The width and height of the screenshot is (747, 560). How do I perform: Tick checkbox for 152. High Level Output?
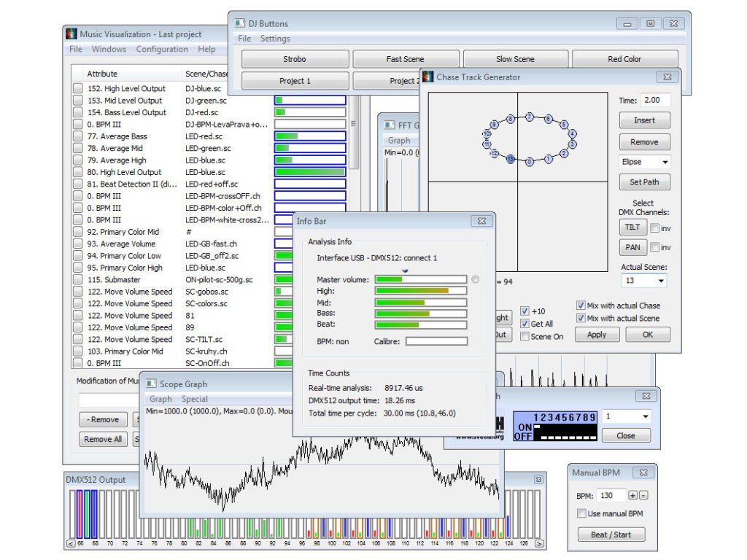click(x=77, y=88)
